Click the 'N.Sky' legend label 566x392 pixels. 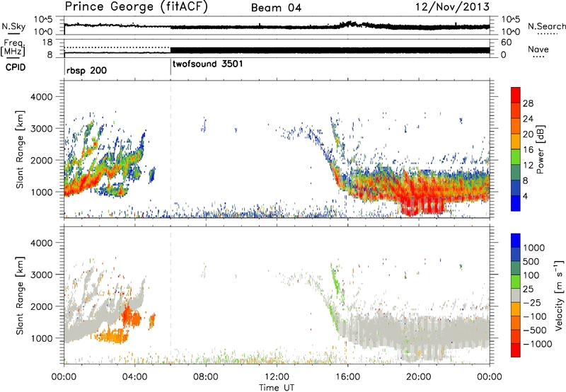(13, 26)
